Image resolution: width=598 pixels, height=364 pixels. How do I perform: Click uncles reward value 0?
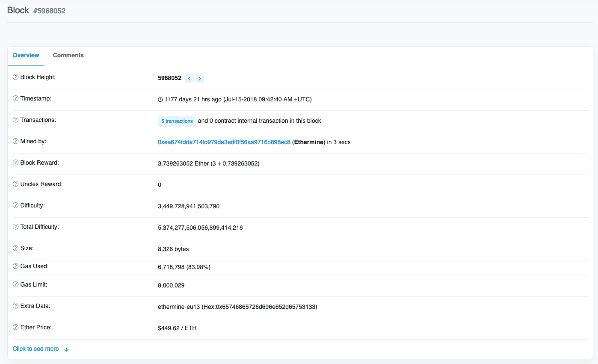click(160, 185)
